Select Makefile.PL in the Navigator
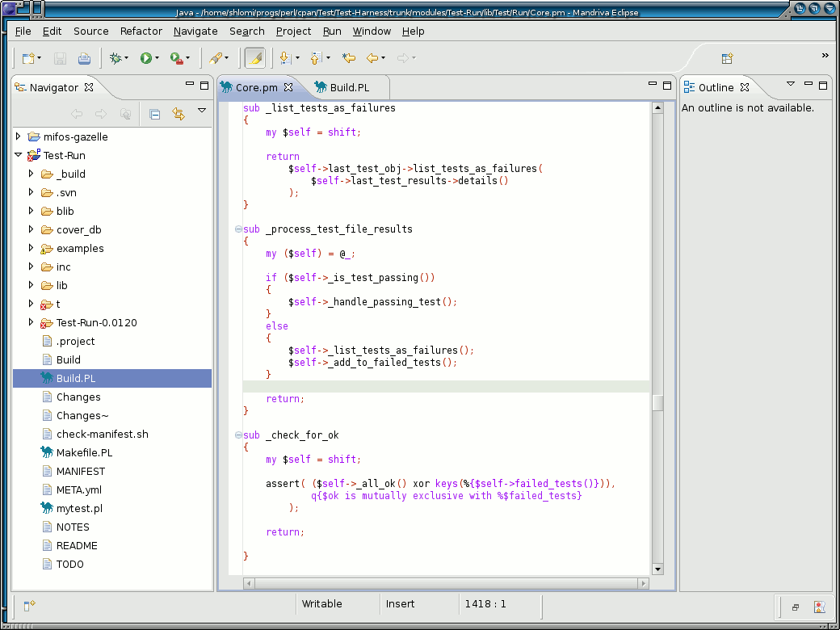The height and width of the screenshot is (630, 840). (83, 452)
